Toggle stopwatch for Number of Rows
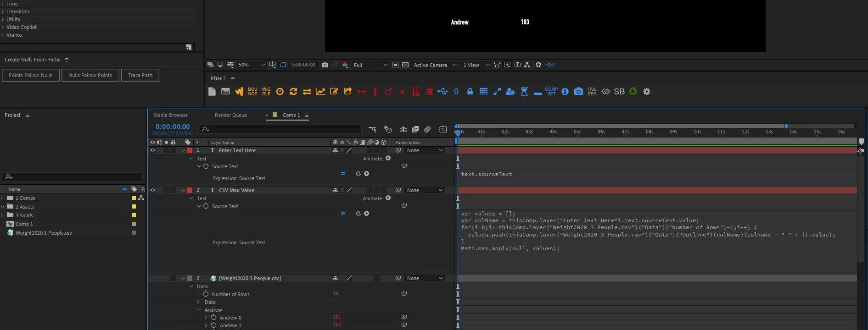The width and height of the screenshot is (868, 330). click(206, 294)
